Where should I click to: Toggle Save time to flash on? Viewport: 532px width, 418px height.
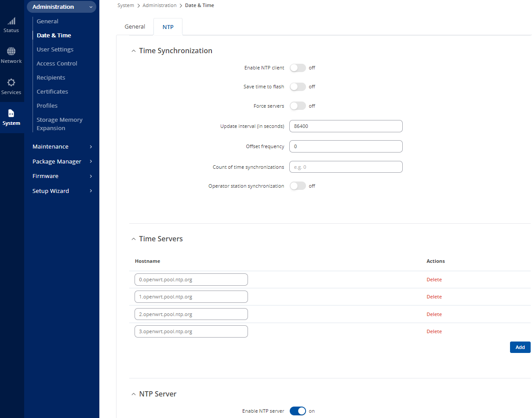(298, 87)
